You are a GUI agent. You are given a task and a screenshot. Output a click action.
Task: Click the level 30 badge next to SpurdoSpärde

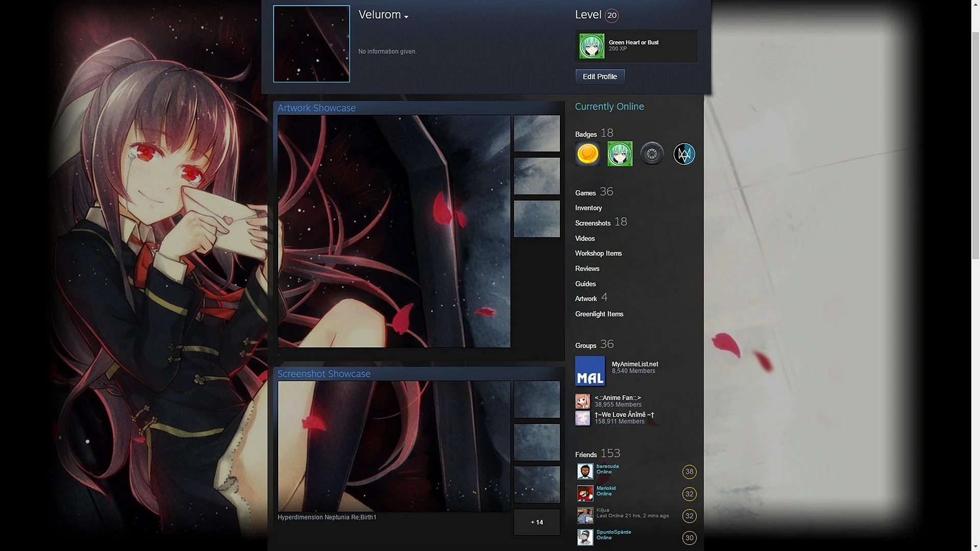coord(689,538)
